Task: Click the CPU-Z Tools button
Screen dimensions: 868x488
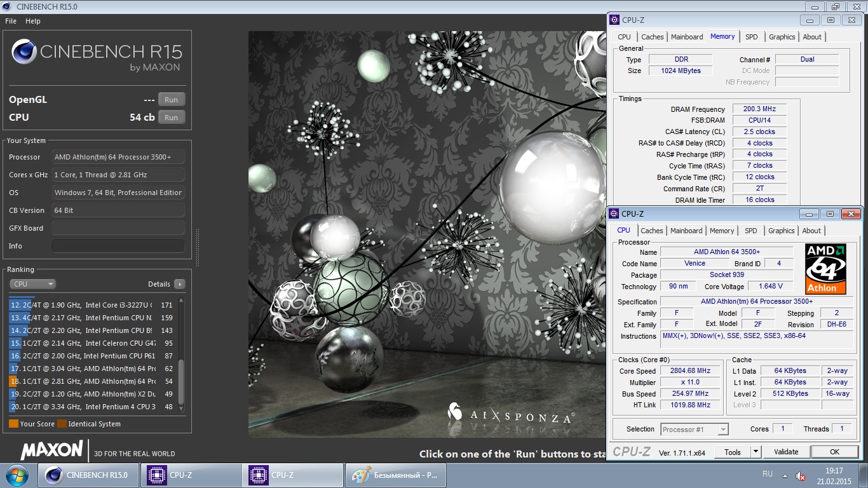Action: tap(733, 452)
